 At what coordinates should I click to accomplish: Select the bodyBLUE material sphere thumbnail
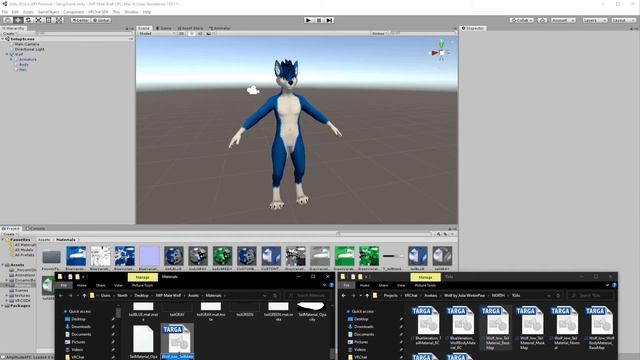click(x=173, y=256)
